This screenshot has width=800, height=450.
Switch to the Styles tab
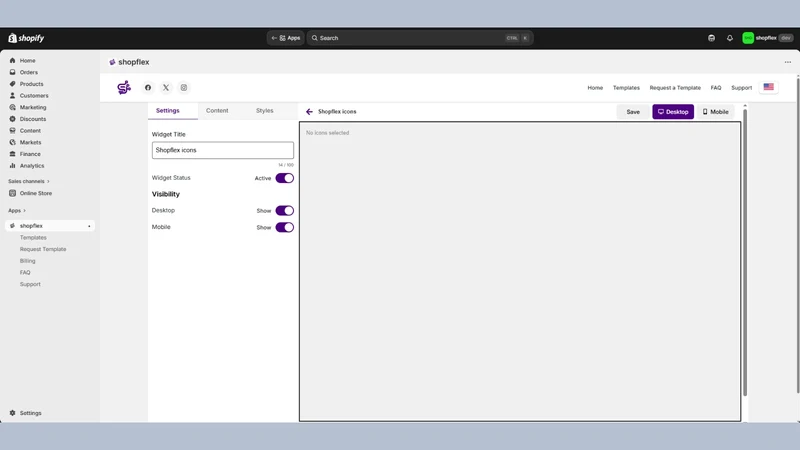pos(264,111)
